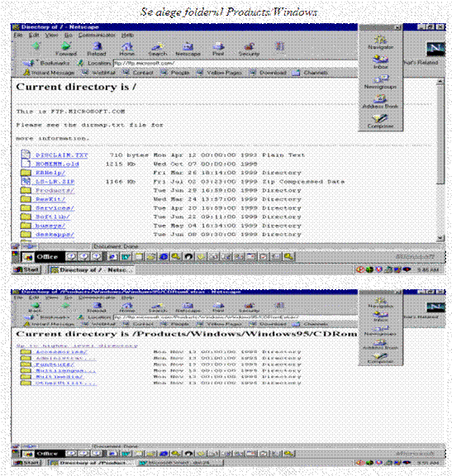Click Search in the bottom Netscape window toolbar
Screen dimensions: 452x476
(158, 307)
